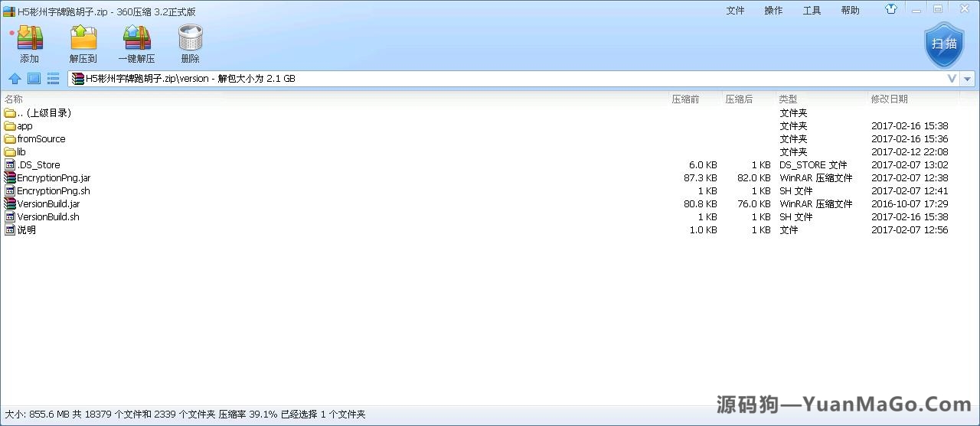
Task: Click the 一键解压 one-click extract icon
Action: click(x=136, y=38)
